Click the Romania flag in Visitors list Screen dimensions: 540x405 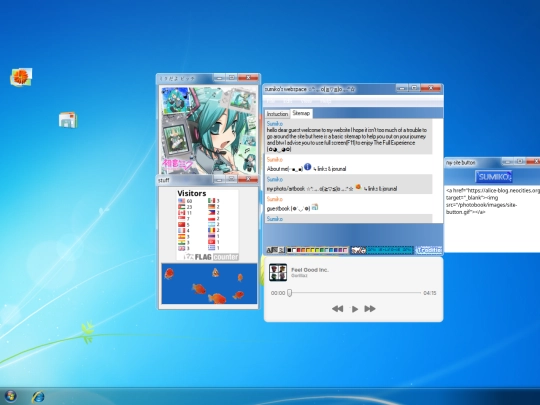coord(211,230)
